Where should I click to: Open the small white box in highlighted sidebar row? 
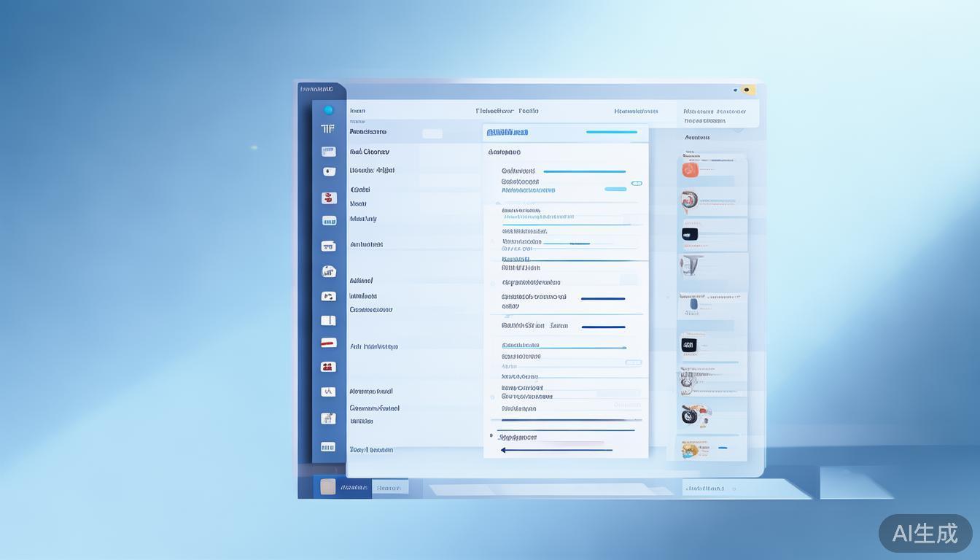coord(432,133)
